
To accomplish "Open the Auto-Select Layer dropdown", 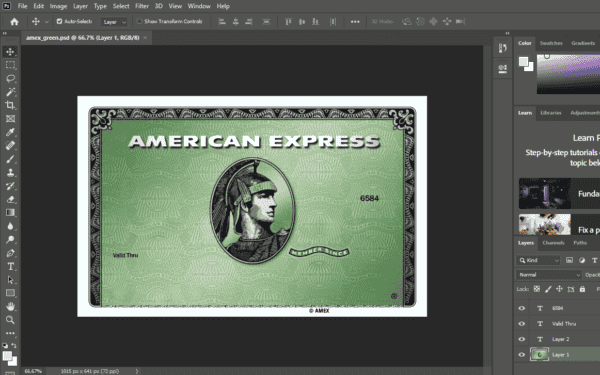I will [x=114, y=22].
